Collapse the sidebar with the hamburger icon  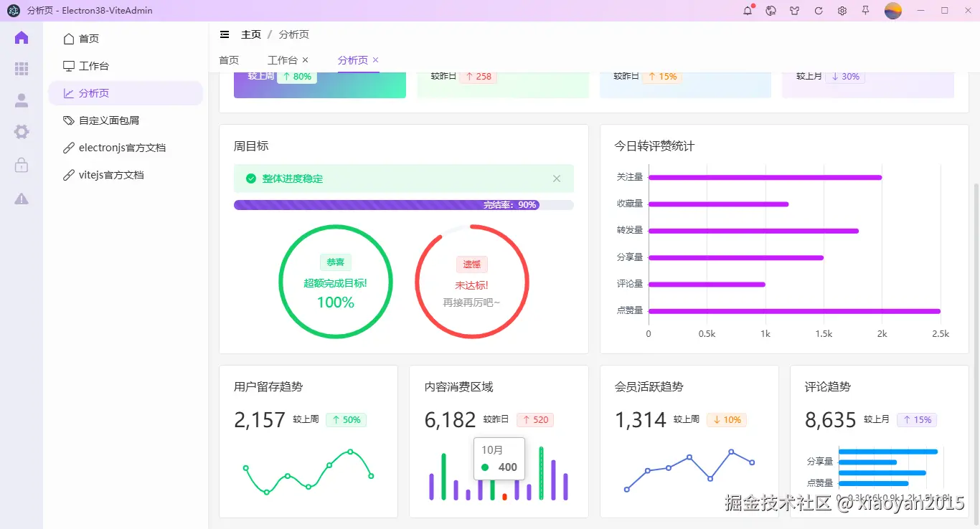tap(225, 34)
